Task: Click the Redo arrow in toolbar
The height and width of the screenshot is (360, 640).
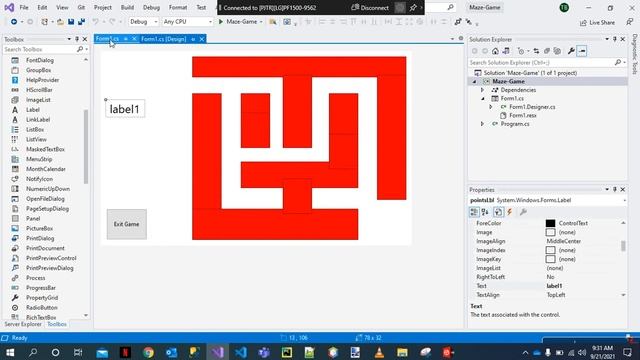Action: pyautogui.click(x=112, y=22)
